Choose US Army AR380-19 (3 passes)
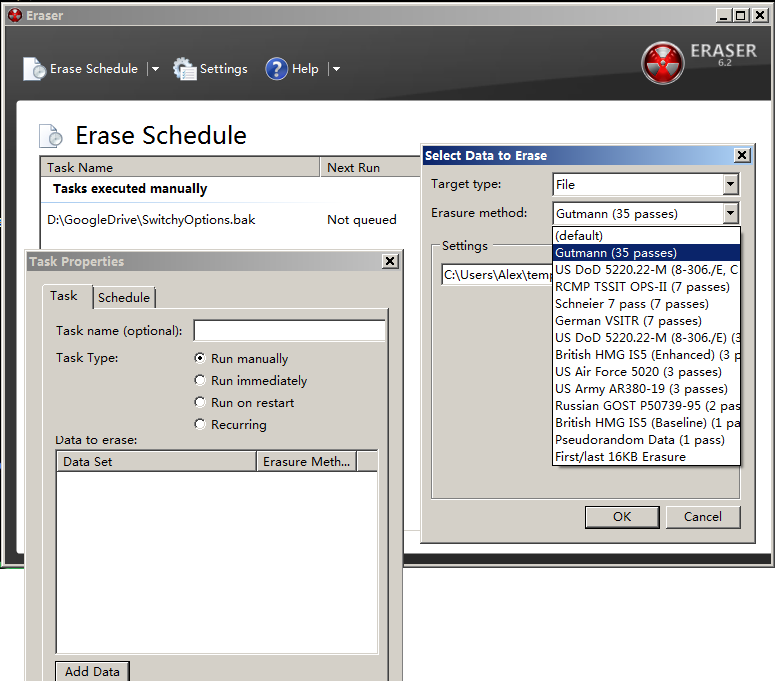This screenshot has width=776, height=682. click(x=646, y=389)
